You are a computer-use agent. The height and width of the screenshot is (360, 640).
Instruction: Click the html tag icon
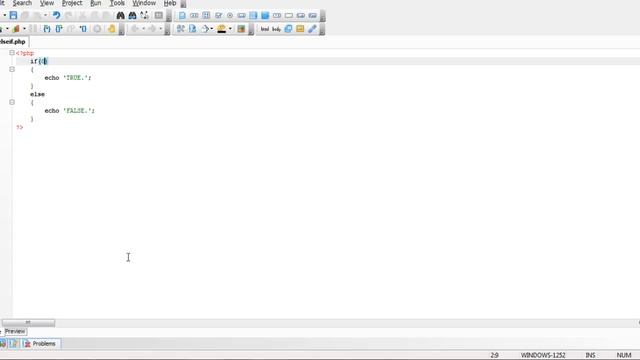click(264, 29)
